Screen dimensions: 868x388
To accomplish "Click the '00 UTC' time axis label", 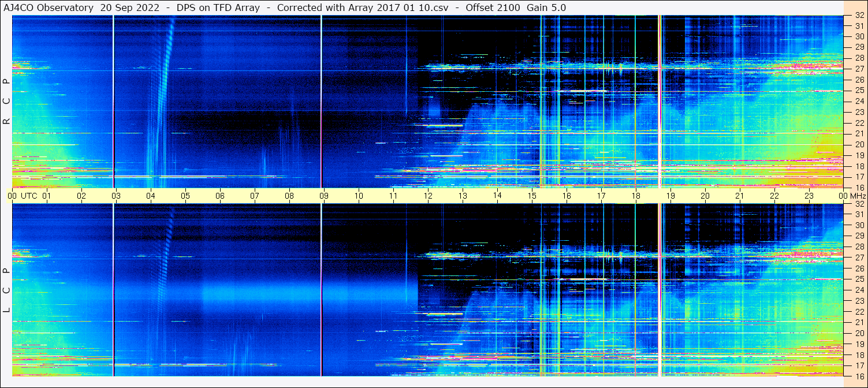I will [x=22, y=196].
